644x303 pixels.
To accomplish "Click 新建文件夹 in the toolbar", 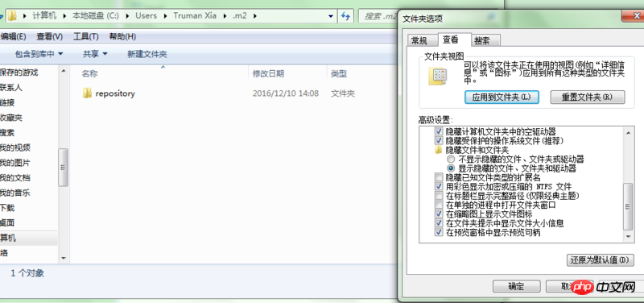I will point(147,54).
